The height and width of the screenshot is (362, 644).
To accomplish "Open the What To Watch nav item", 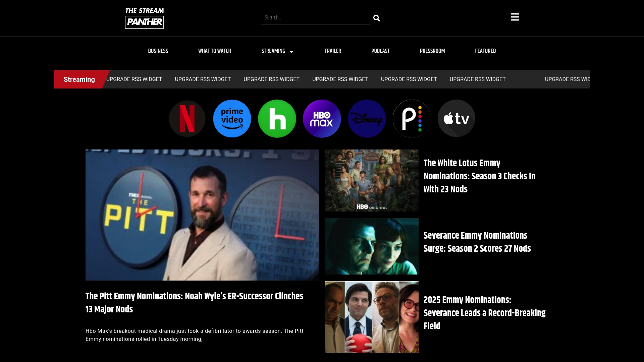I will click(215, 51).
